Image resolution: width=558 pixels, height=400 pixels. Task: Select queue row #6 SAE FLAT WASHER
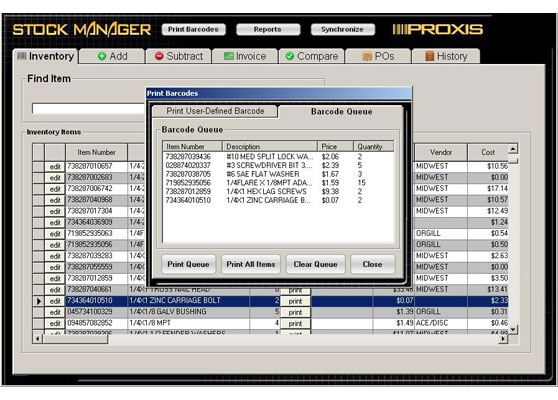click(278, 174)
